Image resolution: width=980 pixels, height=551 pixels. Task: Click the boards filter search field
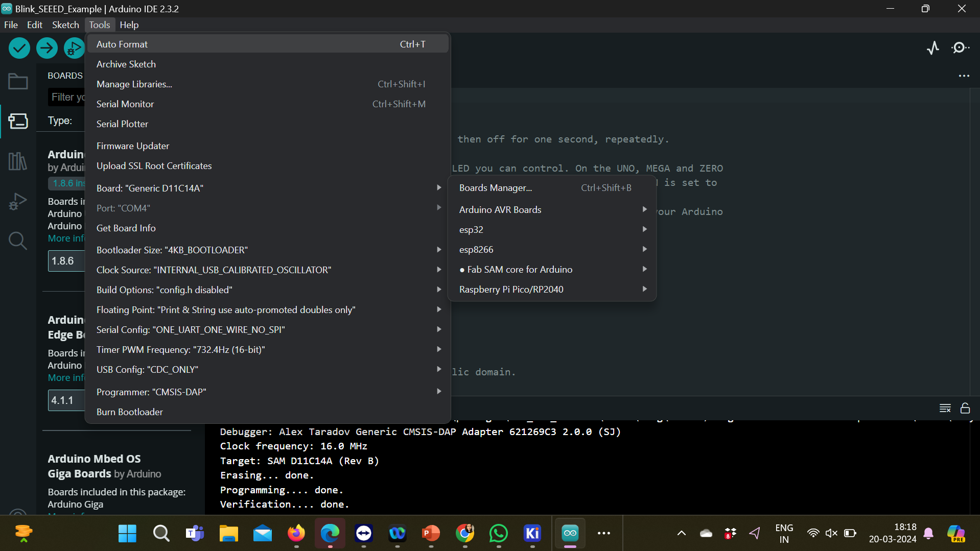click(66, 97)
